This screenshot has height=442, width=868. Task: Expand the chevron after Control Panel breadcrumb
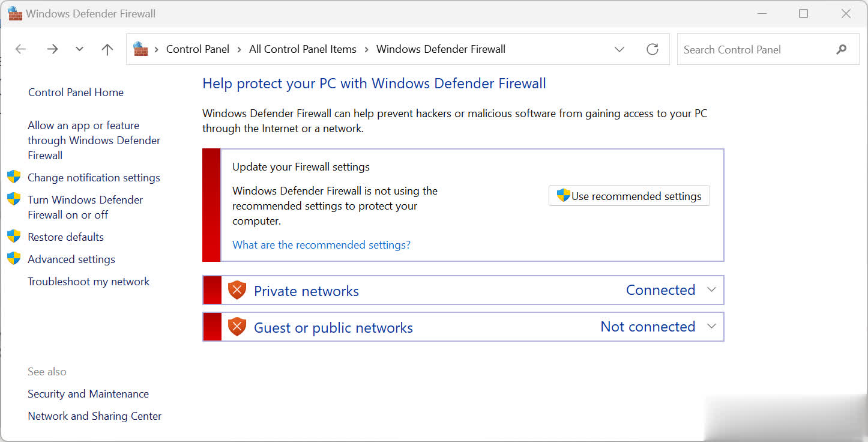point(240,49)
